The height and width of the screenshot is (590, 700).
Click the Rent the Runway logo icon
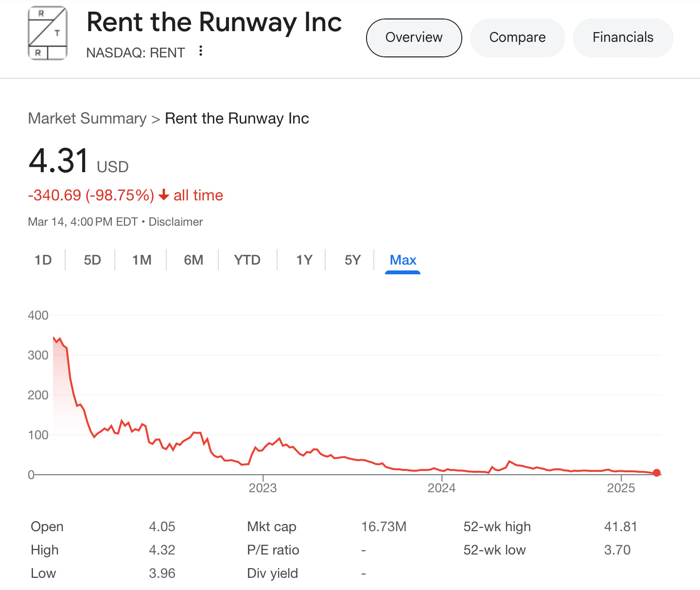pos(47,33)
